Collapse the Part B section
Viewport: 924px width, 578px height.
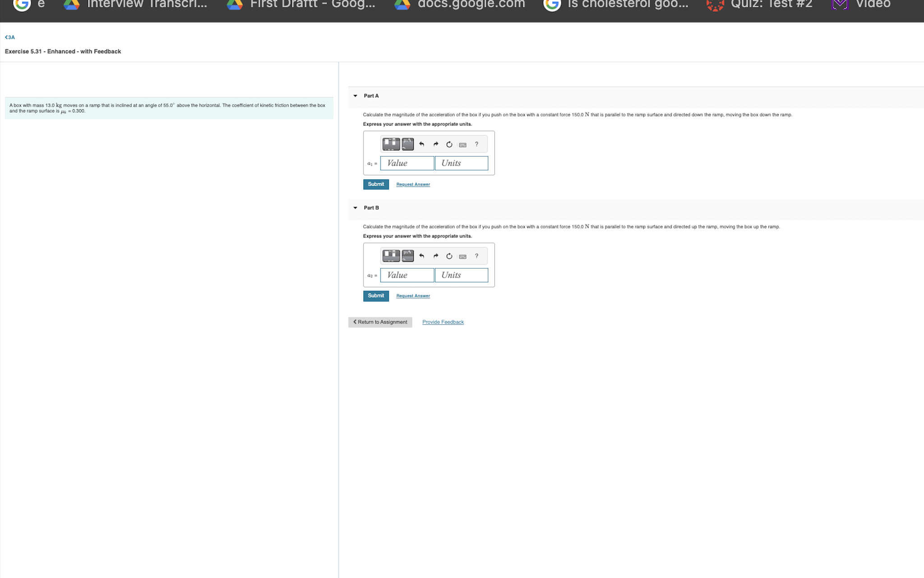pos(355,208)
